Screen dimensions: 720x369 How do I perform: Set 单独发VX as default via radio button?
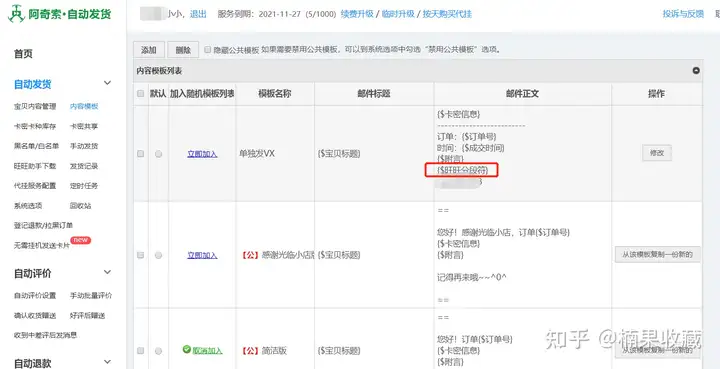click(158, 154)
